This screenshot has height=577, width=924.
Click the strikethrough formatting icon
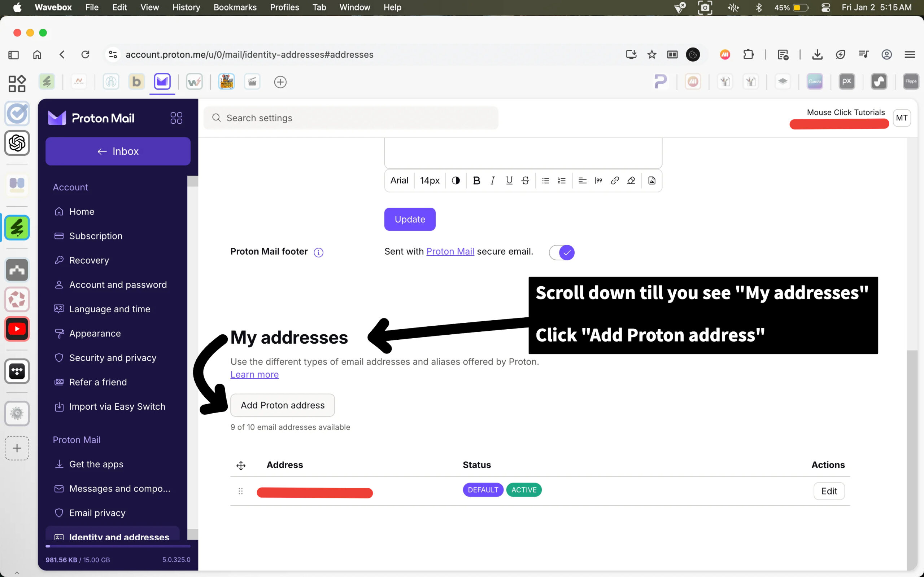526,181
